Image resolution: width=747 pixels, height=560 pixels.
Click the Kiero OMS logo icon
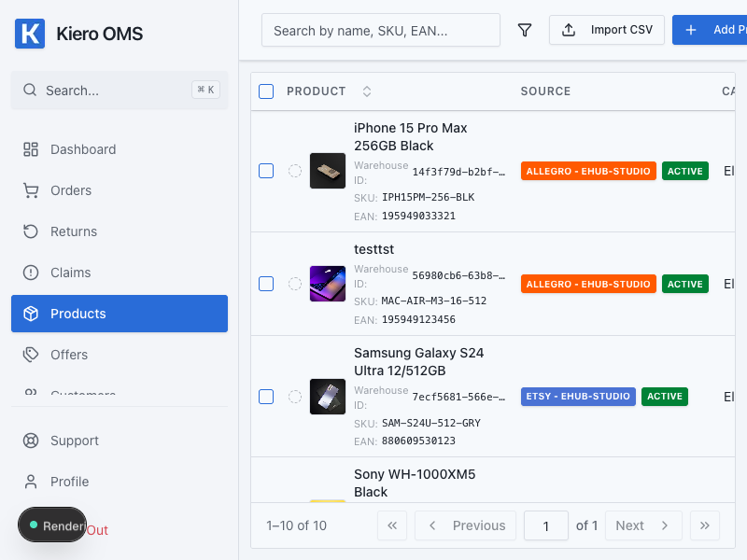pos(30,34)
